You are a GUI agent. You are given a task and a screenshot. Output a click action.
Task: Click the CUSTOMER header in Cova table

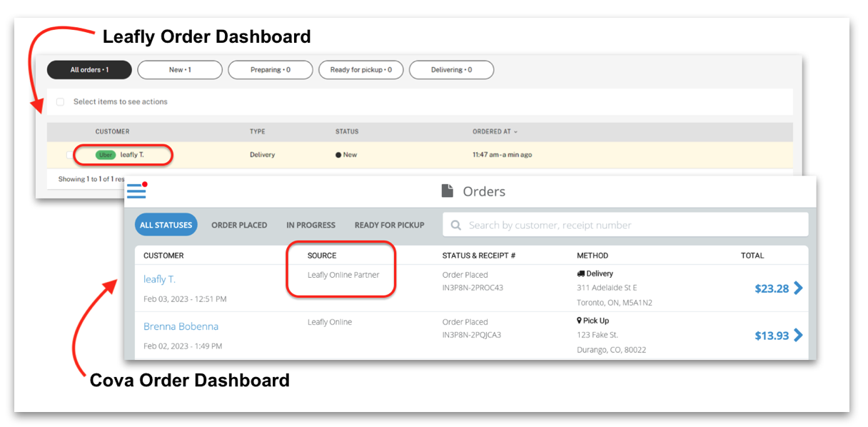(163, 256)
